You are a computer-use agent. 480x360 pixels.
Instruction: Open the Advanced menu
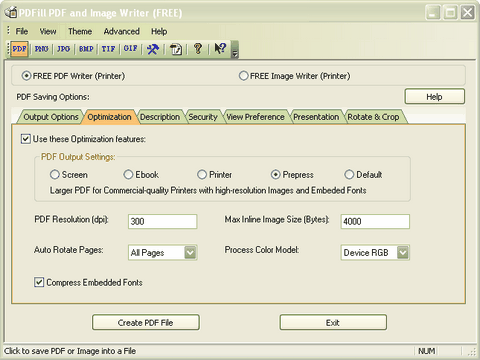click(x=121, y=31)
